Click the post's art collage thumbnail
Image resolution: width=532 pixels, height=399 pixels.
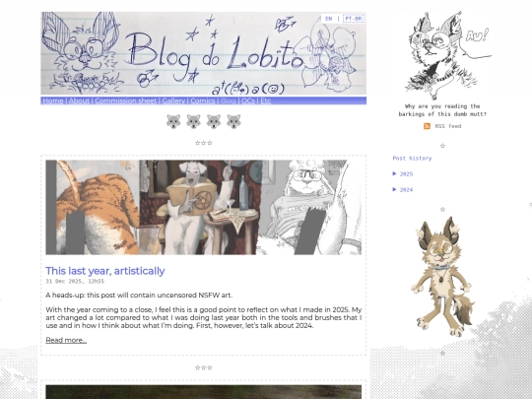(x=204, y=207)
